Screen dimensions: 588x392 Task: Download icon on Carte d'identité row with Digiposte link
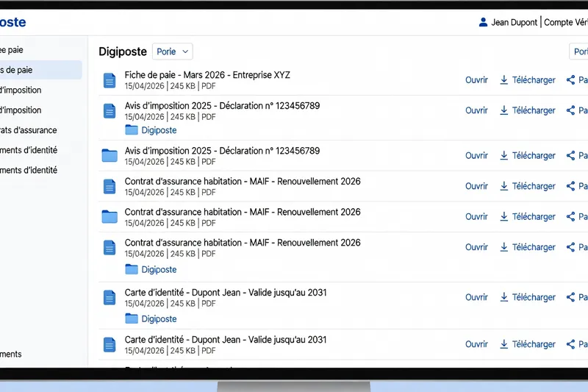tap(504, 297)
